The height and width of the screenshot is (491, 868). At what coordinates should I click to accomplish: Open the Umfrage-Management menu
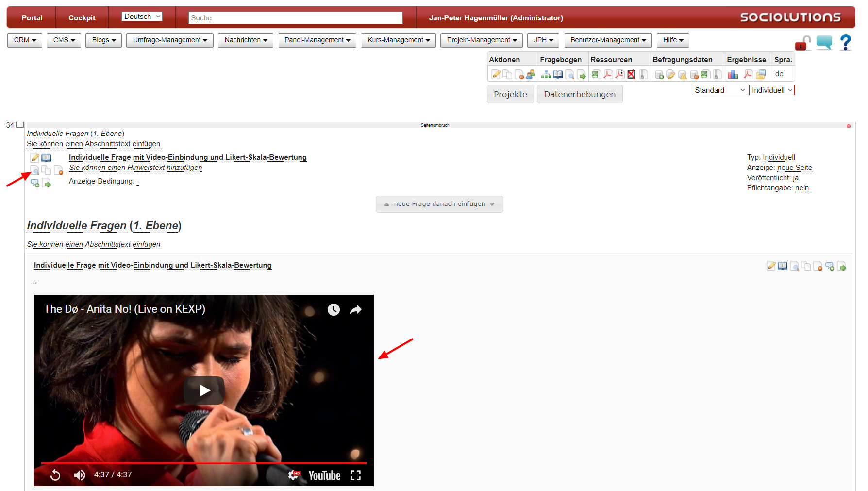(170, 40)
